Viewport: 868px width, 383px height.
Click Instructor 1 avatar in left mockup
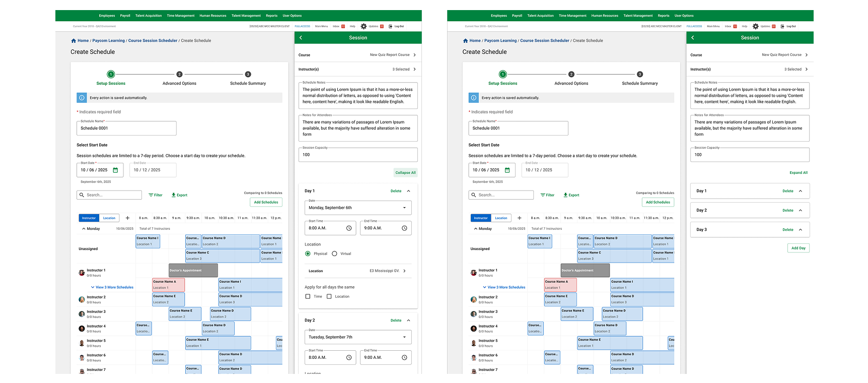click(x=82, y=273)
